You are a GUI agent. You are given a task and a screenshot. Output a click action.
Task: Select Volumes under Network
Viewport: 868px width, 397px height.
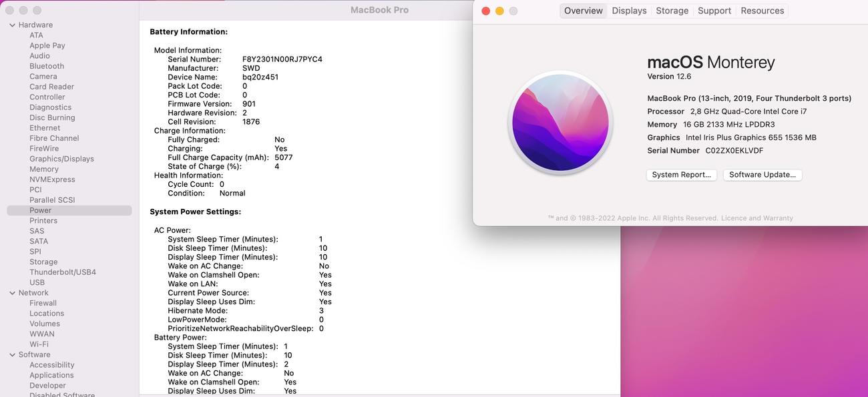click(45, 324)
